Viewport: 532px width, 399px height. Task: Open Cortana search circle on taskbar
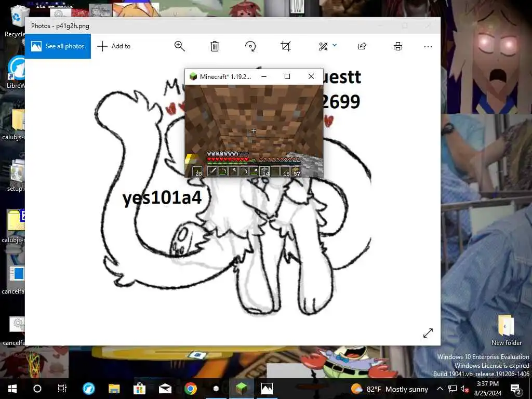37,389
